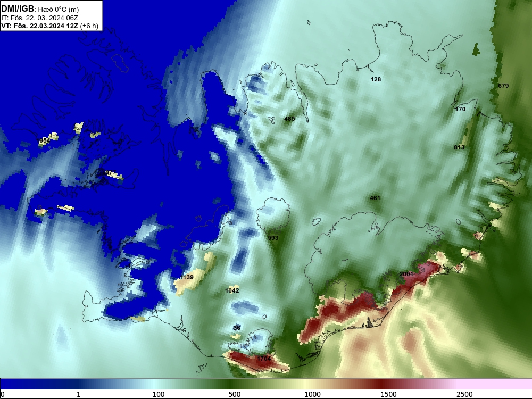Click the 1139 value on the map
This screenshot has width=532, height=399.
pos(187,278)
